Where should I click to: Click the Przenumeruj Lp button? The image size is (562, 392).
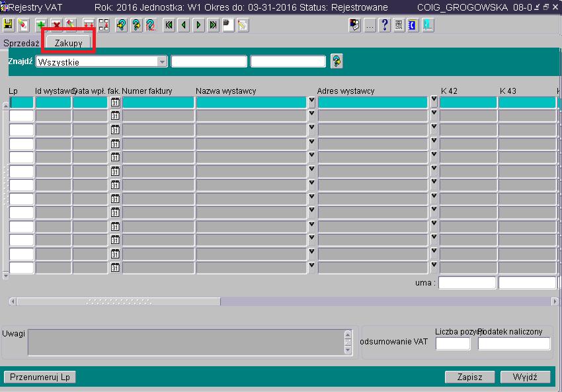pyautogui.click(x=40, y=377)
